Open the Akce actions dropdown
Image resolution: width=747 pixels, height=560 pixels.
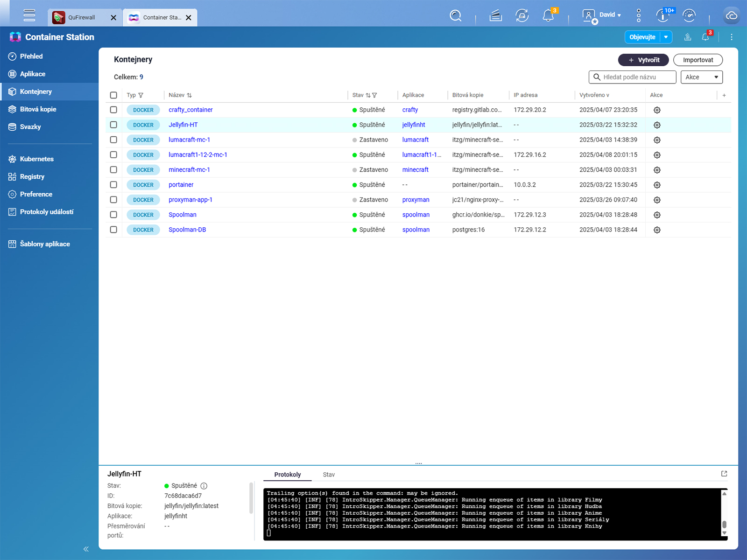coord(701,77)
